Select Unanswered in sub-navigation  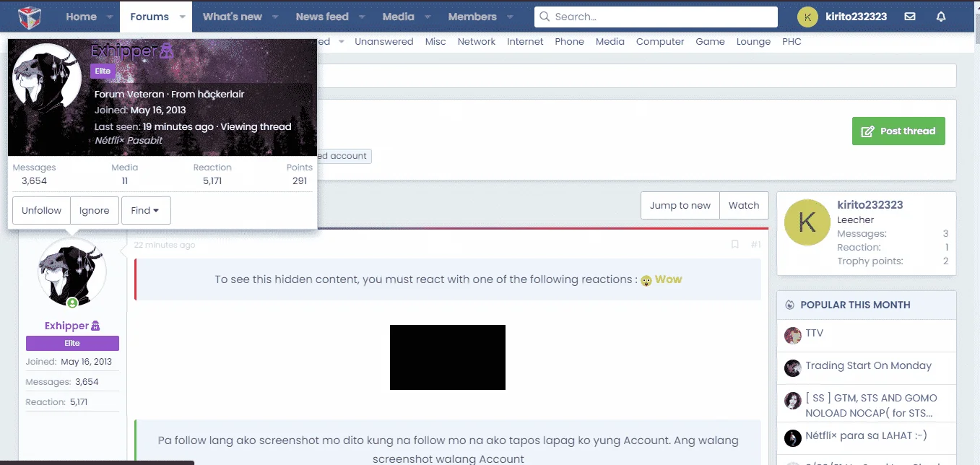point(384,42)
